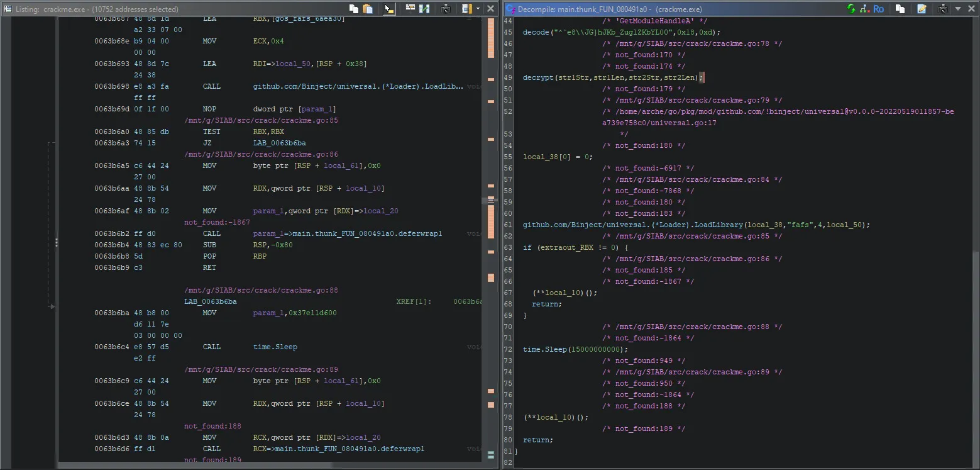Click the graph icon in Decompile toolbar

point(864,9)
